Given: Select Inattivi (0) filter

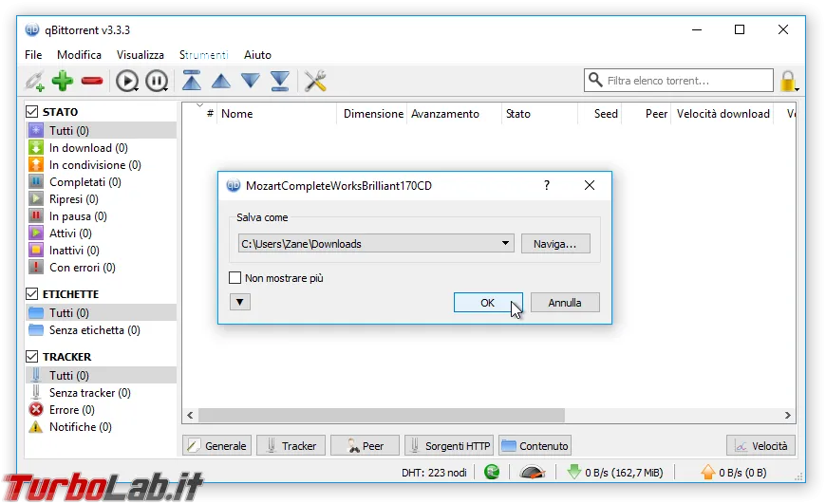Looking at the screenshot, I should pos(102,251).
